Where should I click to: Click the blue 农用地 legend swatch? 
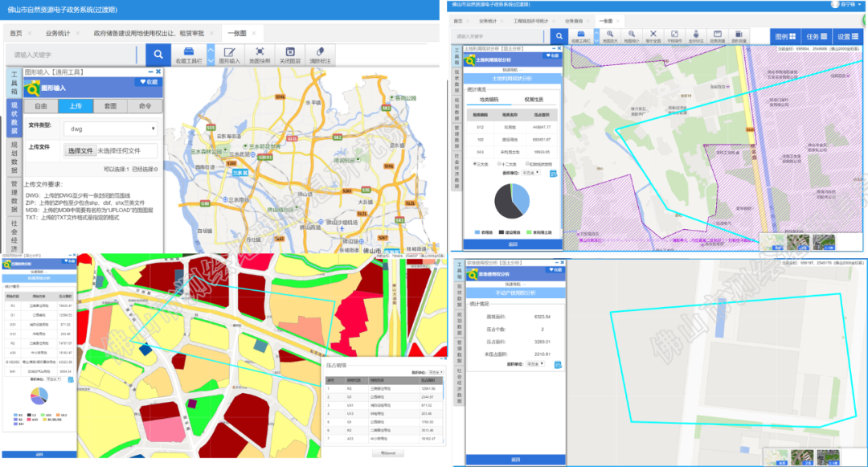click(477, 232)
